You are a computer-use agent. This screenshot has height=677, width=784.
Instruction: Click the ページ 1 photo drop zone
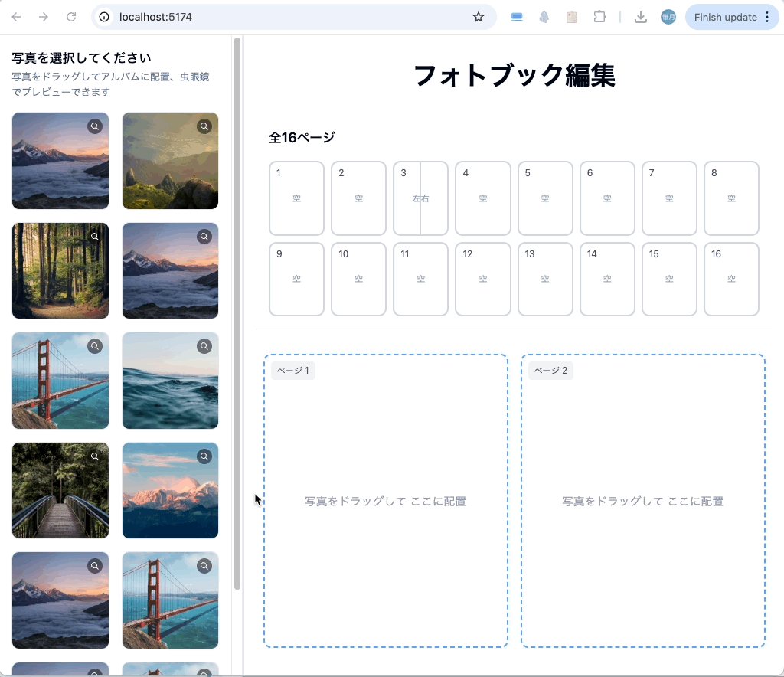coord(385,500)
